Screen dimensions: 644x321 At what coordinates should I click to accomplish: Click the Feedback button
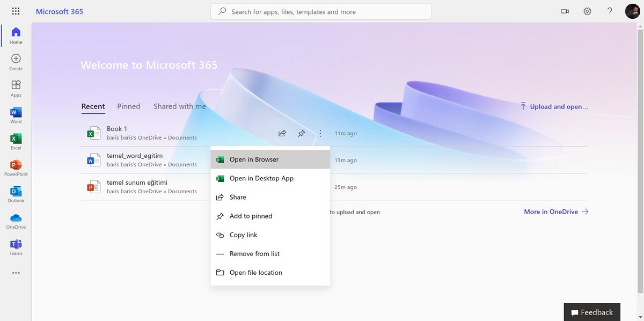coord(592,312)
